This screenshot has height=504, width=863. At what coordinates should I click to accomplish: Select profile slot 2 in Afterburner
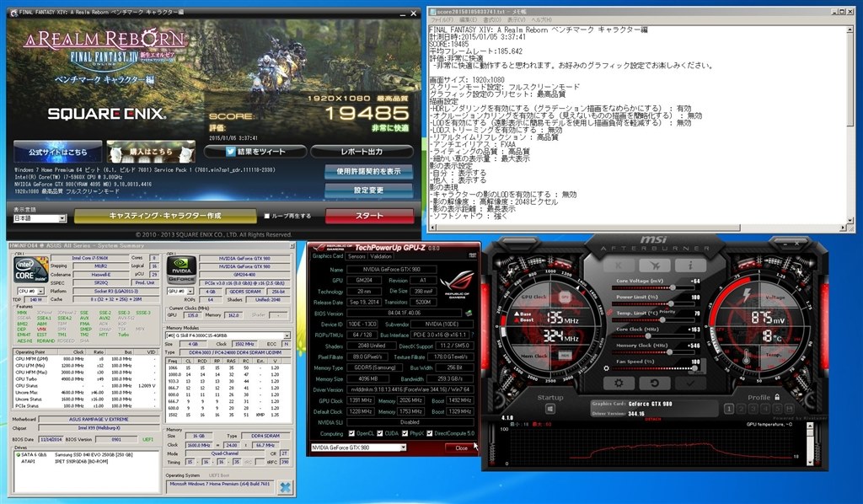point(741,409)
